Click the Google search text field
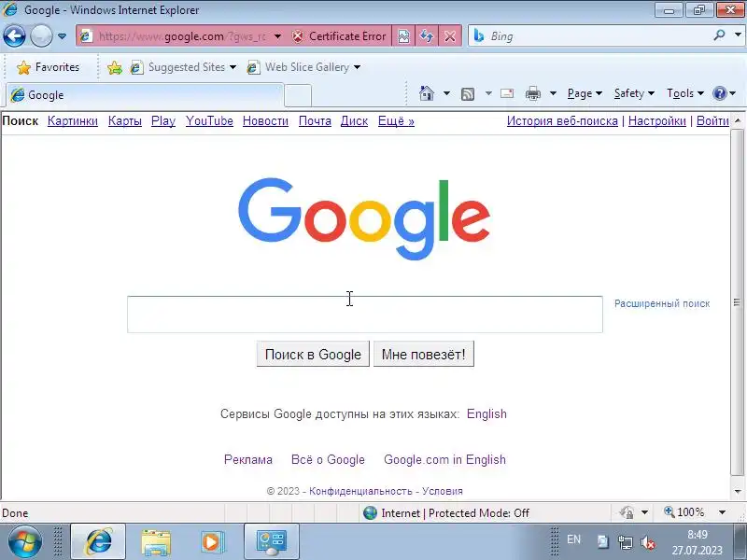Viewport: 747px width, 560px height. coord(365,315)
